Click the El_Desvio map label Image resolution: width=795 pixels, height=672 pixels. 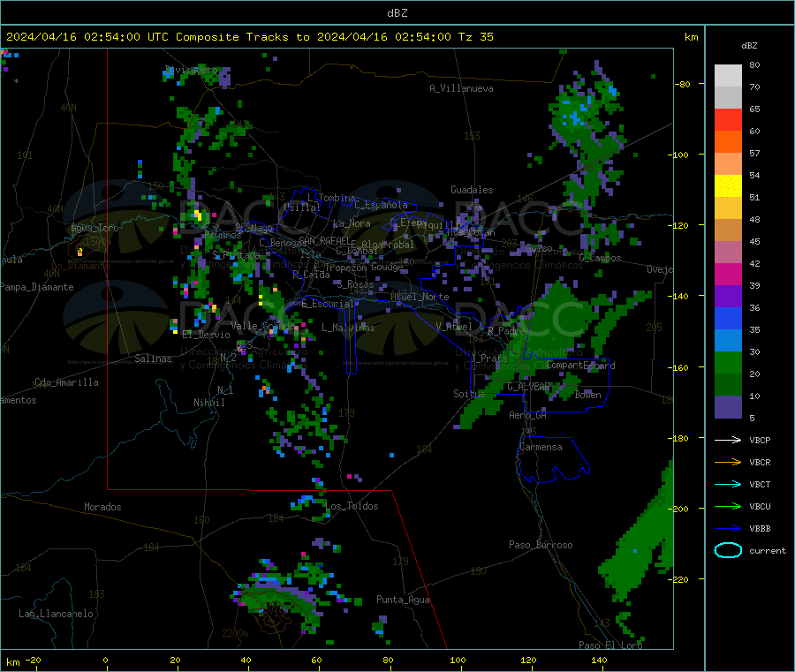click(206, 335)
